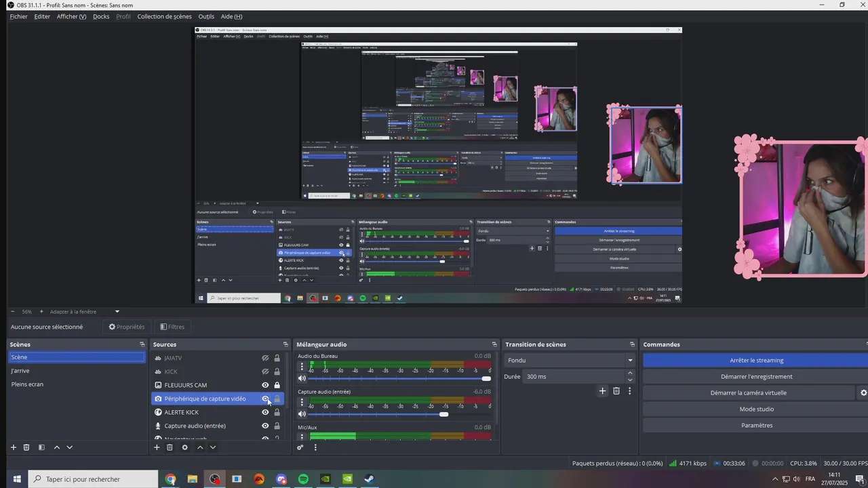Move the source down in Sources list
The height and width of the screenshot is (488, 868).
pyautogui.click(x=213, y=447)
